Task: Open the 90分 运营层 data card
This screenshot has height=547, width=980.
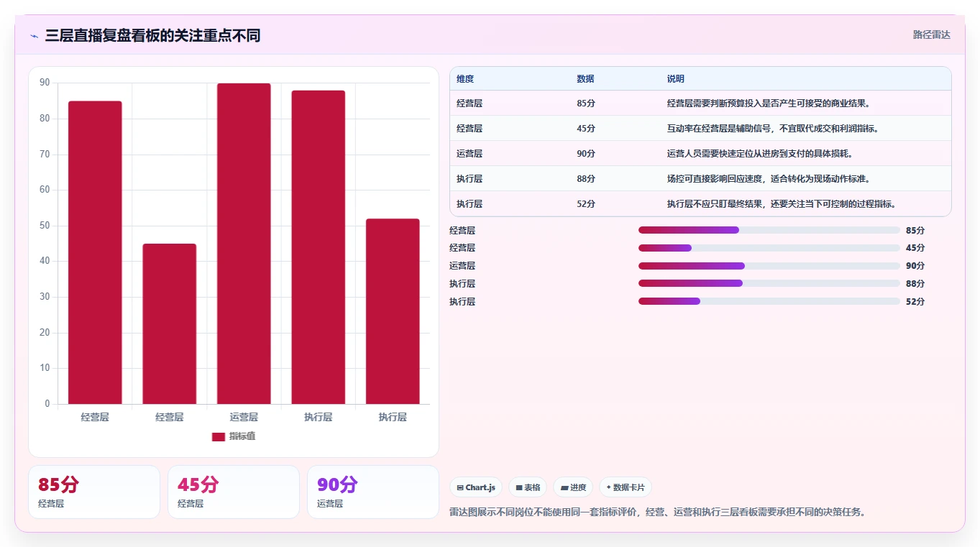Action: [373, 492]
